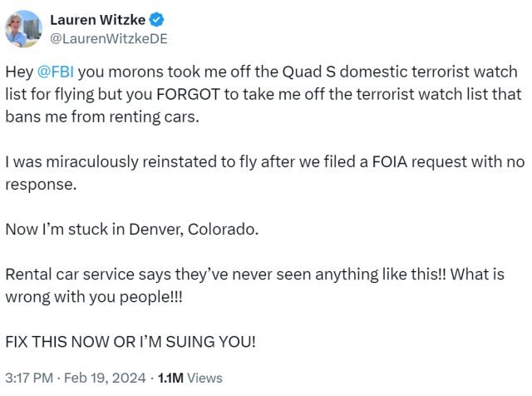This screenshot has height=396, width=532.
Task: Click the 'Now I'm stuck in Denver' line
Action: click(x=132, y=230)
